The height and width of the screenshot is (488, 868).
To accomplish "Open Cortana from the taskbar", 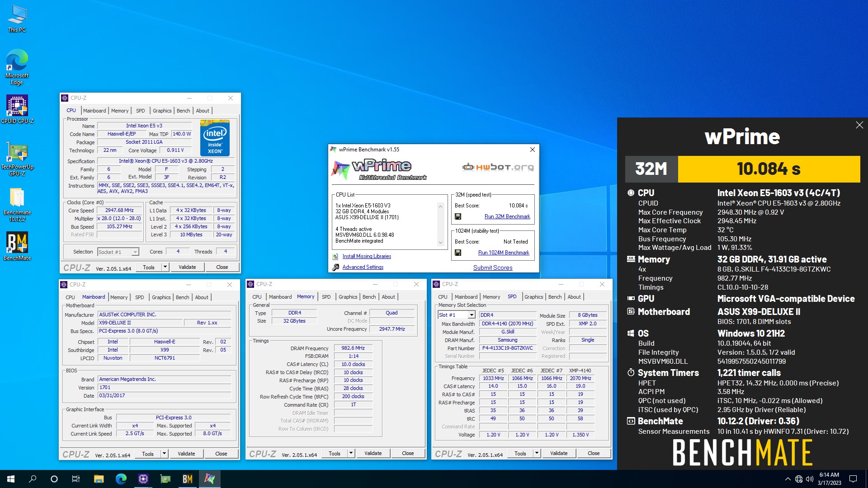I will click(x=54, y=479).
